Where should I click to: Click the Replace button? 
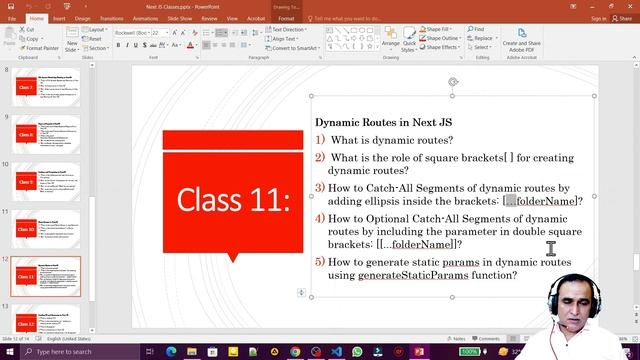tap(482, 38)
